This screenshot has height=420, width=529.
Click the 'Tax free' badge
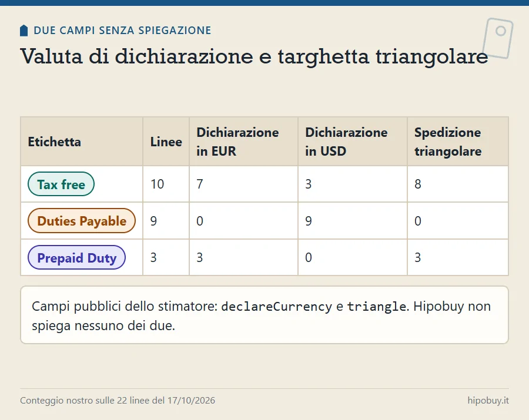(61, 184)
